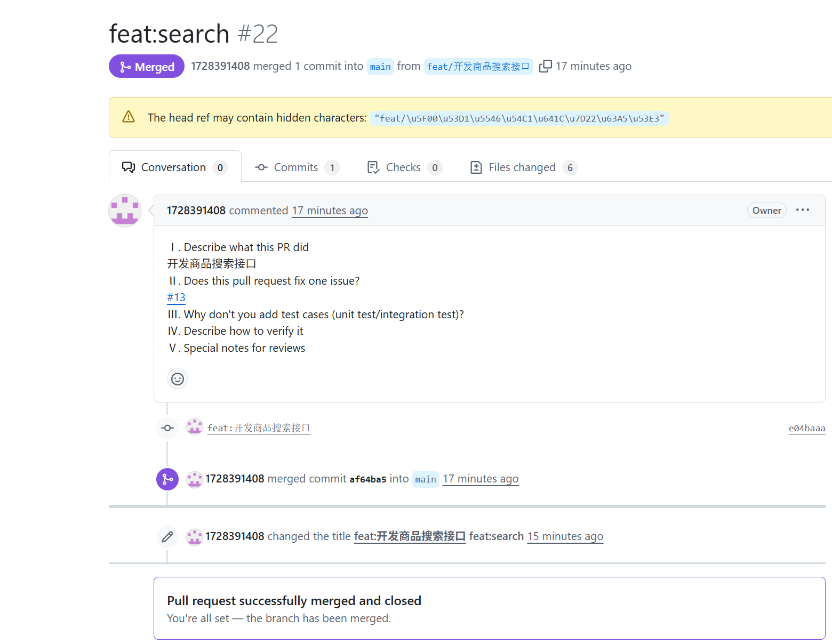Click the large user avatar beside comment
832x644 pixels.
pos(125,211)
